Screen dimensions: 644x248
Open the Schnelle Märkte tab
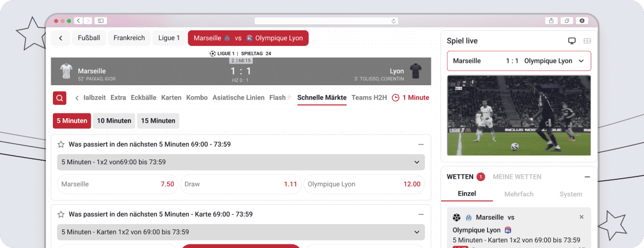click(322, 98)
